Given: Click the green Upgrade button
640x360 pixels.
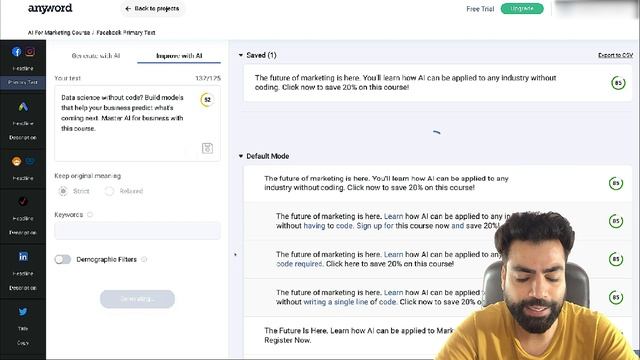Looking at the screenshot, I should [x=522, y=9].
